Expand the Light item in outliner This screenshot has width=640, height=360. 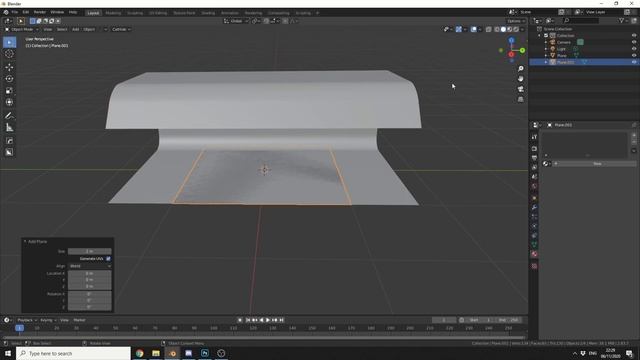tap(546, 49)
